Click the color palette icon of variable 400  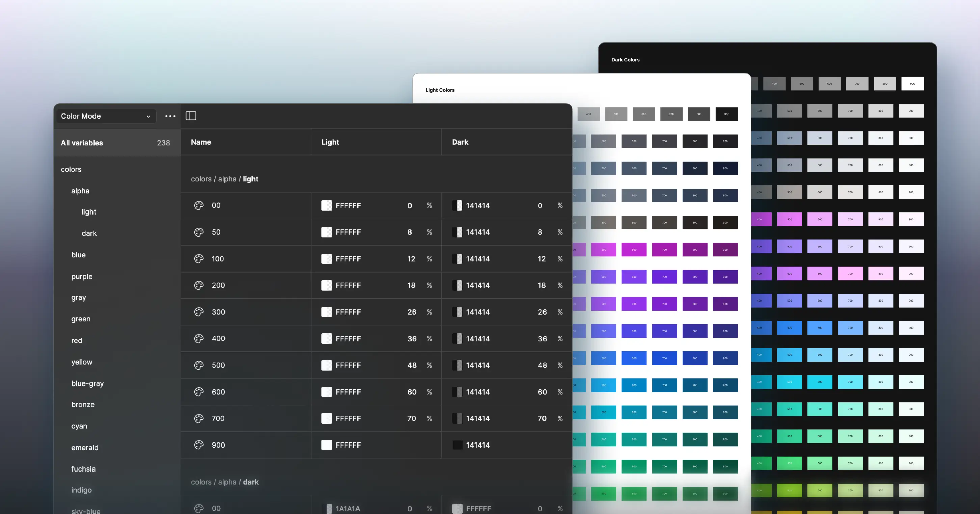tap(199, 338)
